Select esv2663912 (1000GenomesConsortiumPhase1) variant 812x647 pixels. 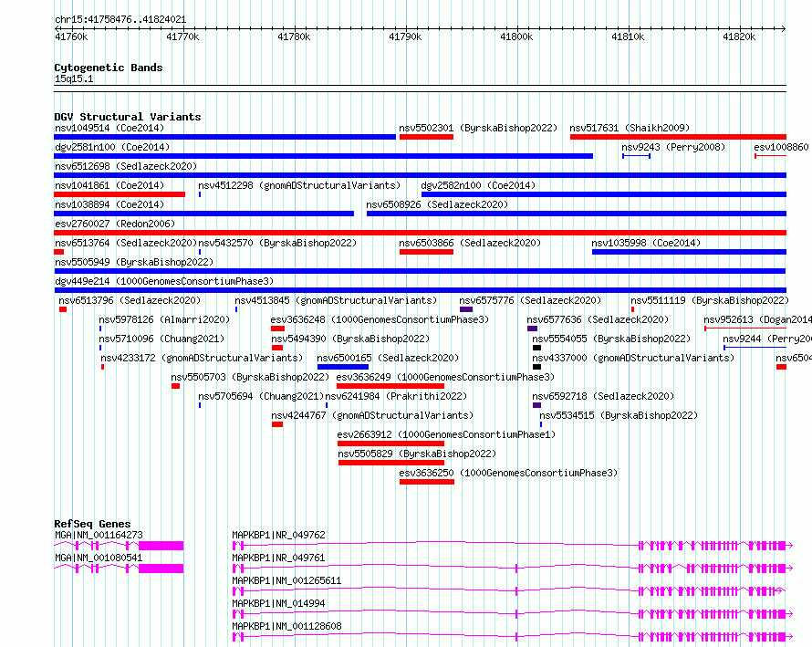coord(446,434)
